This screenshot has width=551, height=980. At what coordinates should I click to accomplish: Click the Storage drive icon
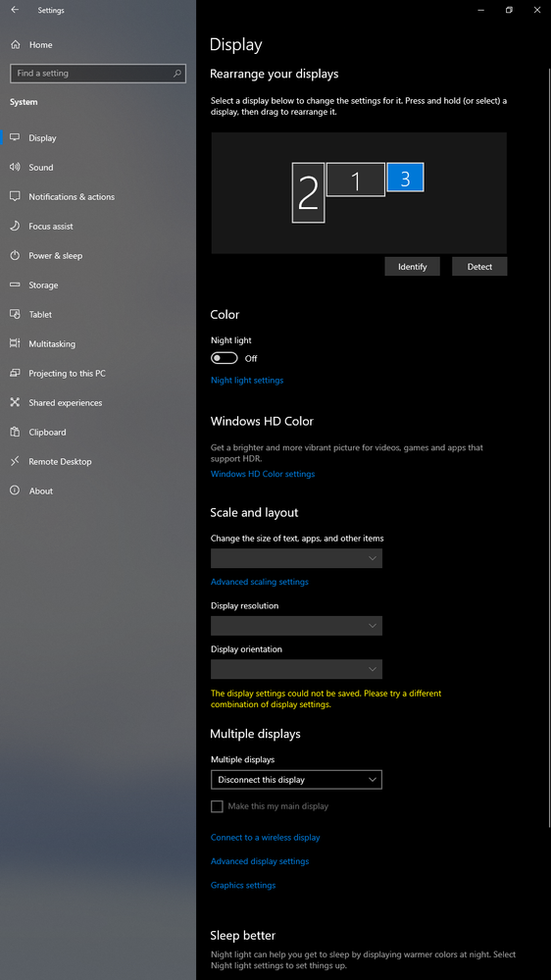pos(16,285)
